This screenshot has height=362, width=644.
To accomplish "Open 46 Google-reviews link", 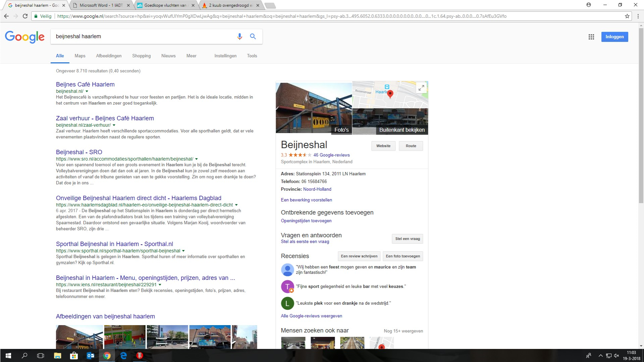I will [331, 155].
